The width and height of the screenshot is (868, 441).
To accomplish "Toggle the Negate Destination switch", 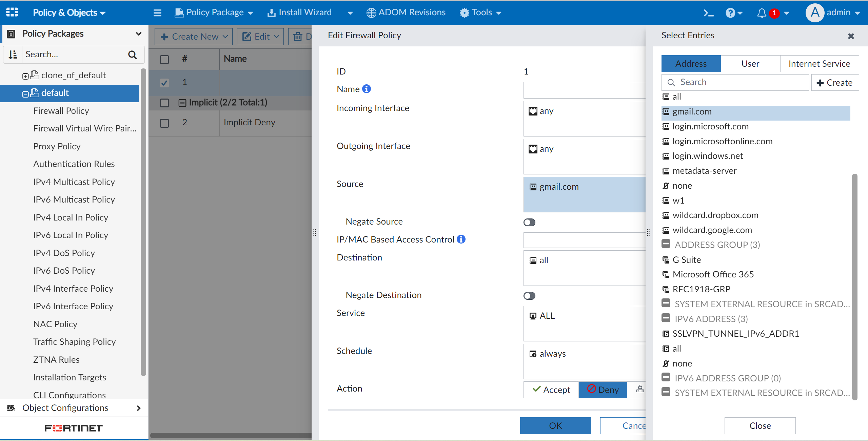I will 529,296.
